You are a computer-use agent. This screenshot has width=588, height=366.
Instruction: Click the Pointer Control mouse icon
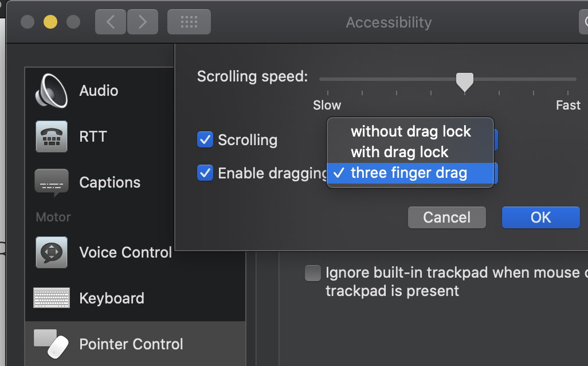click(x=52, y=343)
